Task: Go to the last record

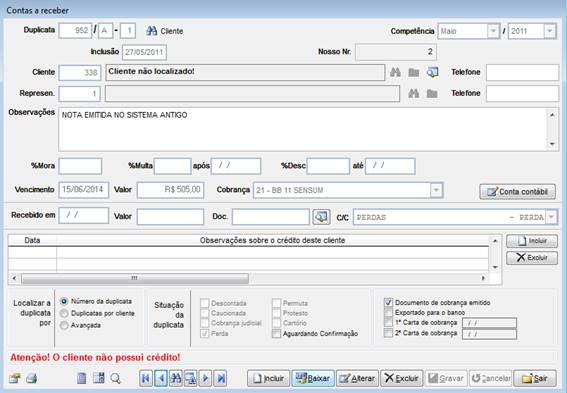Action: pyautogui.click(x=220, y=379)
